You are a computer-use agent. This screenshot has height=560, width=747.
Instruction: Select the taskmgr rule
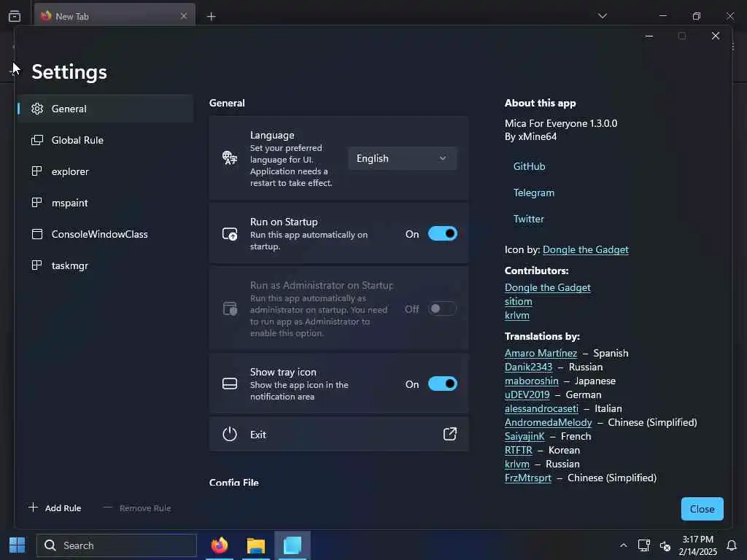pos(106,265)
